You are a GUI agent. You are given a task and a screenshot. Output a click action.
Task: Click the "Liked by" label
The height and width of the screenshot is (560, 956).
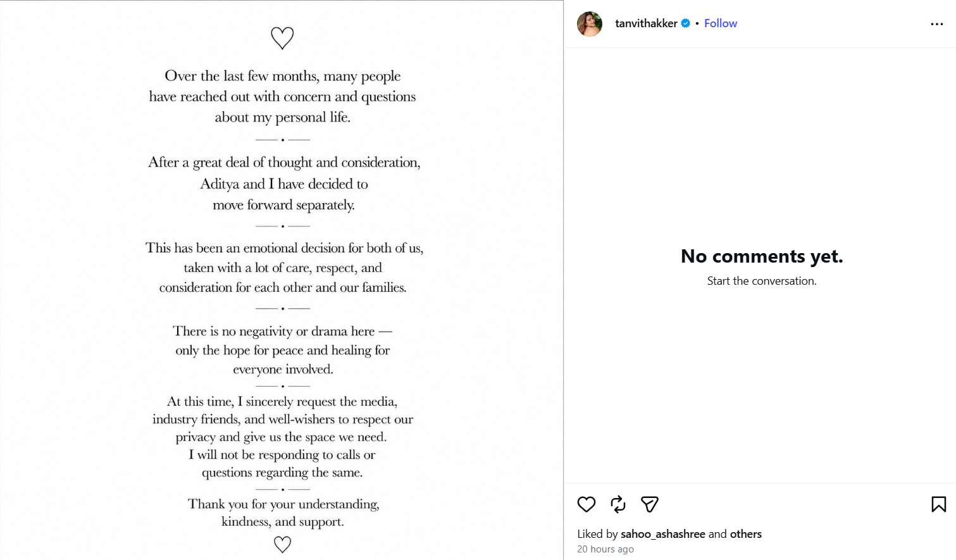point(597,534)
